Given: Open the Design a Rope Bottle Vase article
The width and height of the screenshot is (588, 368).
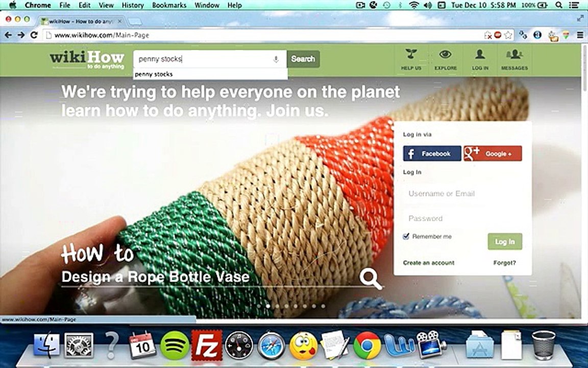Looking at the screenshot, I should pyautogui.click(x=155, y=277).
